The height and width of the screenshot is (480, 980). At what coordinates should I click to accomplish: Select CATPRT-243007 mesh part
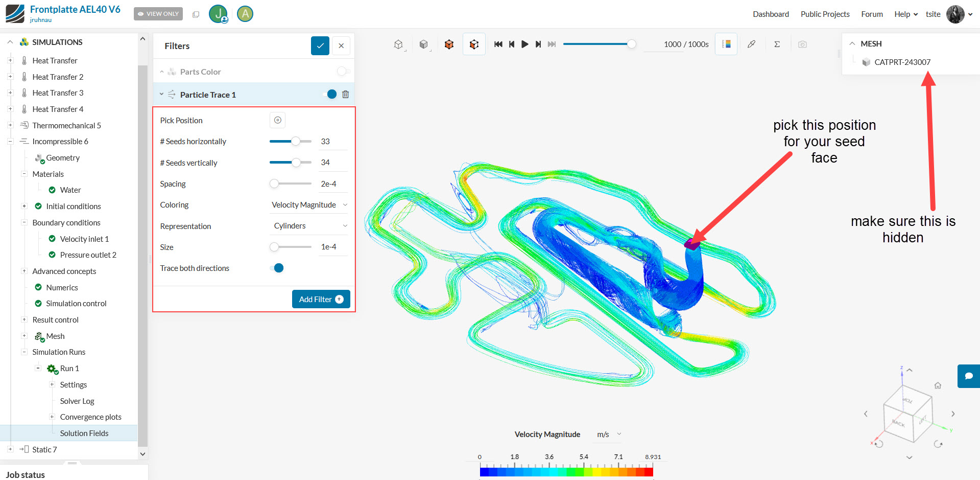(x=902, y=62)
